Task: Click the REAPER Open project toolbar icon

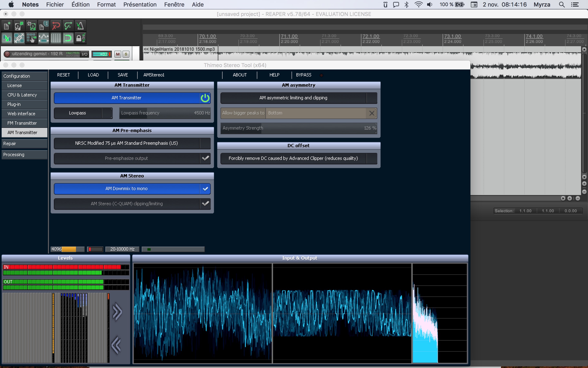Action: [x=19, y=26]
